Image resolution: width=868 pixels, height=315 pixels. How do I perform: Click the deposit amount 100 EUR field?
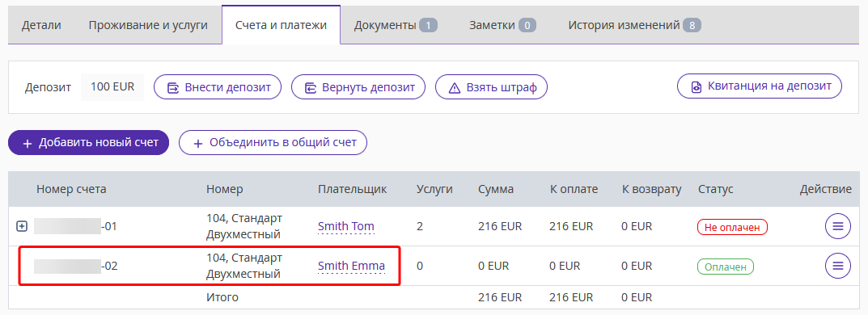tap(112, 87)
